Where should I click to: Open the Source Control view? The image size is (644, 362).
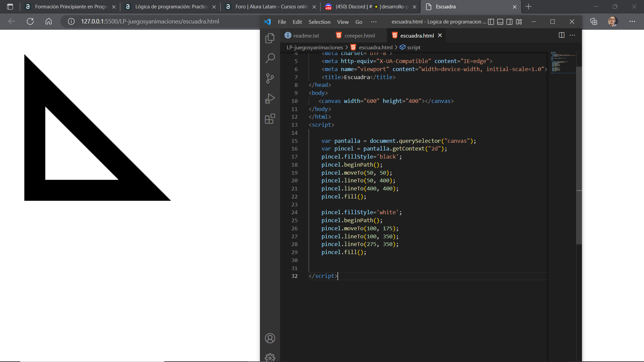point(270,78)
